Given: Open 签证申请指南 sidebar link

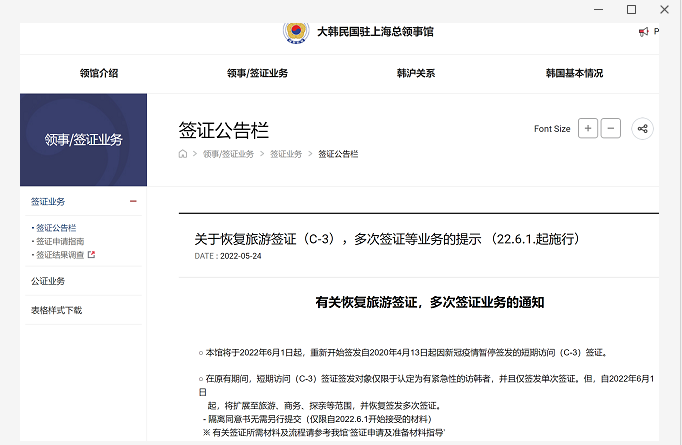Looking at the screenshot, I should (60, 241).
